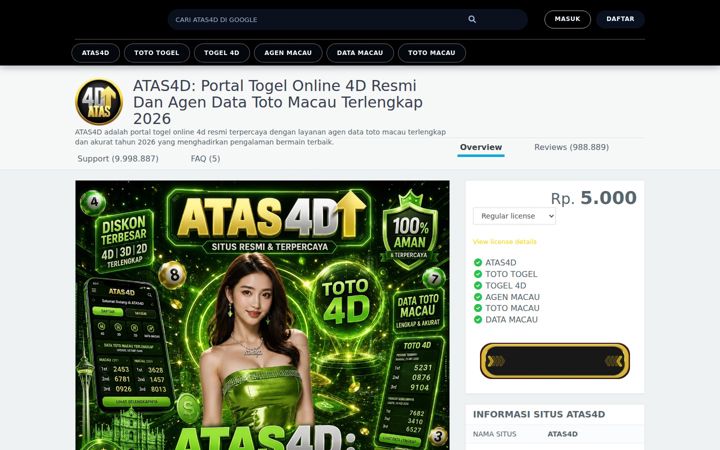Click the AGEN MACAU feature text
The image size is (720, 450).
pos(512,297)
